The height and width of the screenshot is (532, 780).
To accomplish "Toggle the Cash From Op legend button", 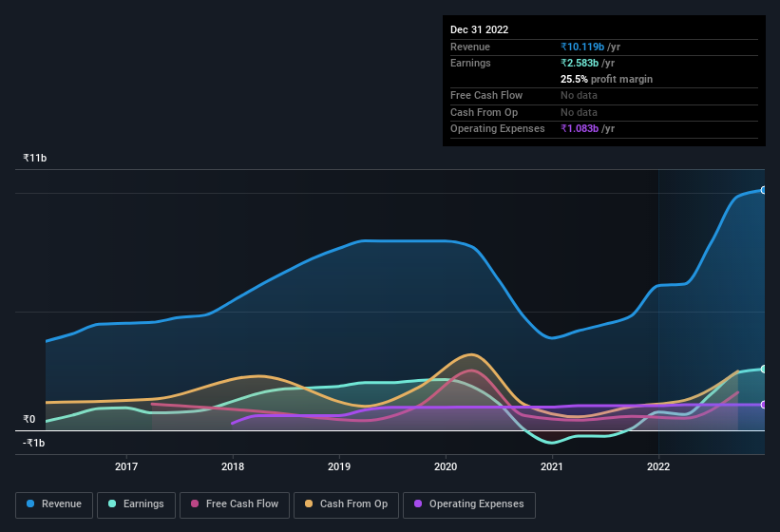I will [346, 504].
